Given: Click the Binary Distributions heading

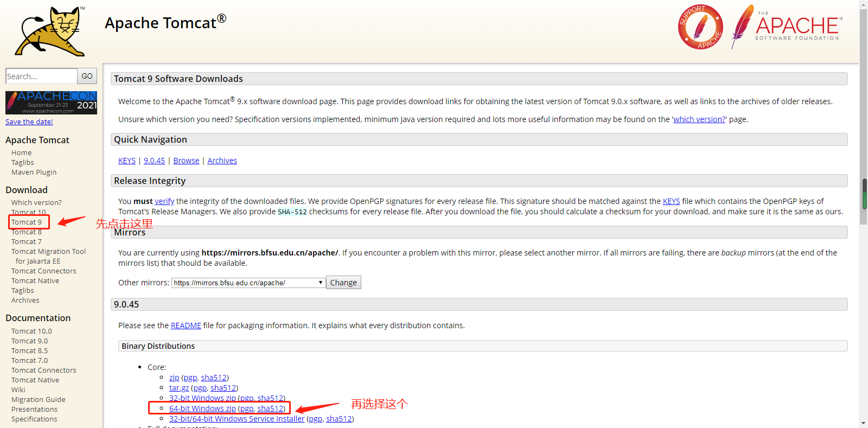Looking at the screenshot, I should [x=158, y=346].
